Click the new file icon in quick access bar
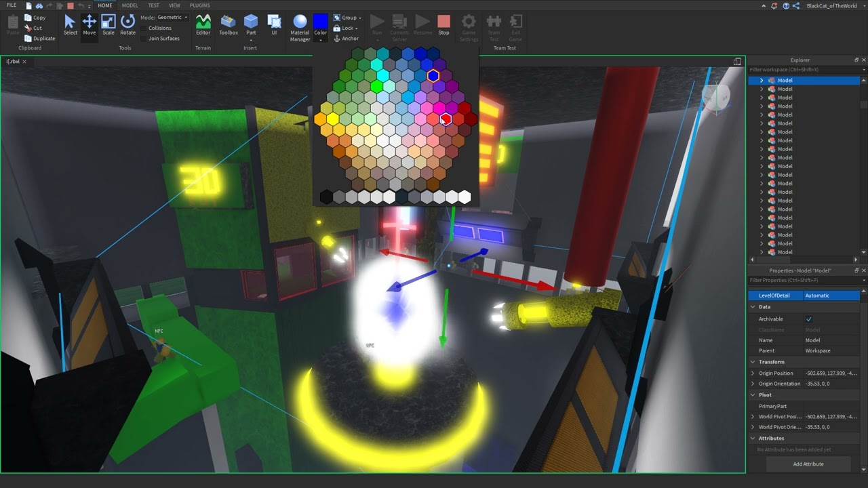This screenshot has height=488, width=868. pos(28,5)
